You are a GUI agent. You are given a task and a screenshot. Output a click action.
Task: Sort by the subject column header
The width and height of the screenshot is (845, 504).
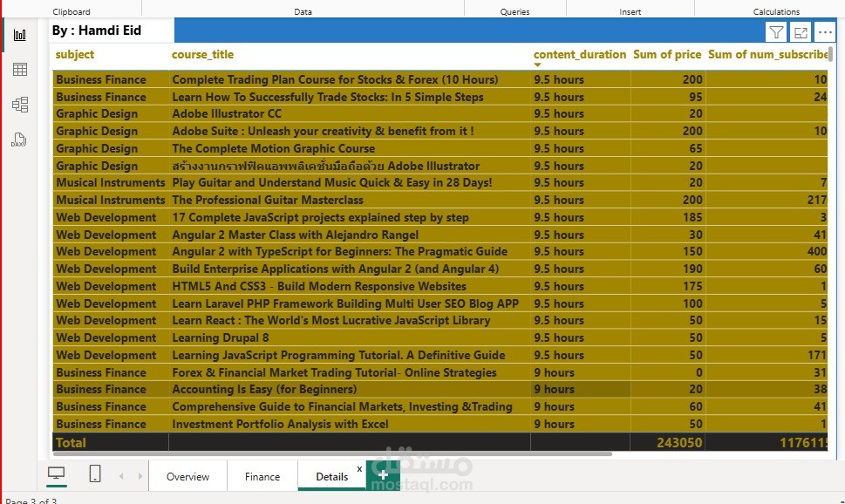click(75, 54)
